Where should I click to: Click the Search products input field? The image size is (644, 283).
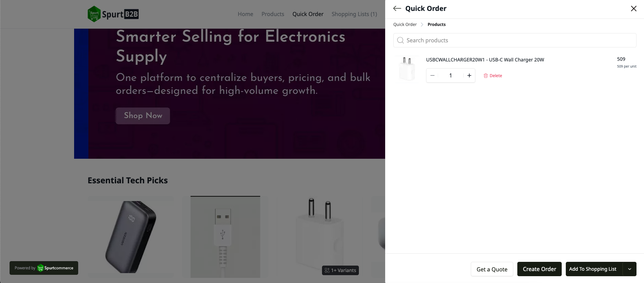[x=512, y=40]
